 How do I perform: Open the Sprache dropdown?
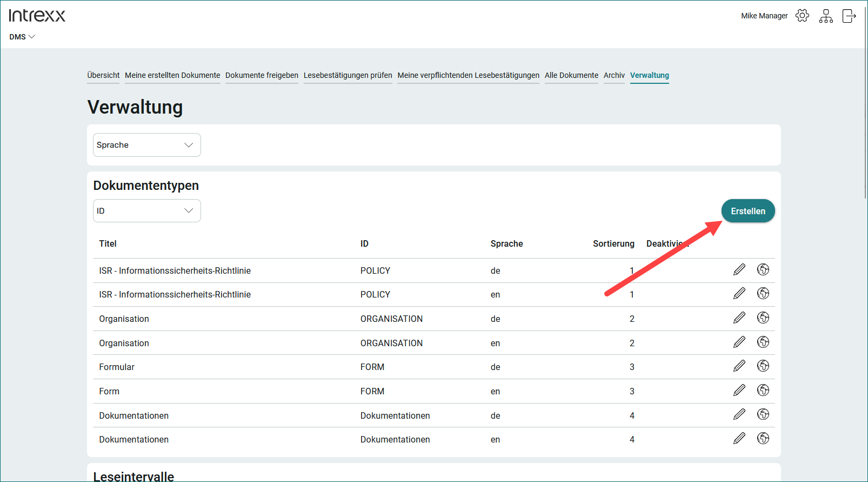click(147, 145)
